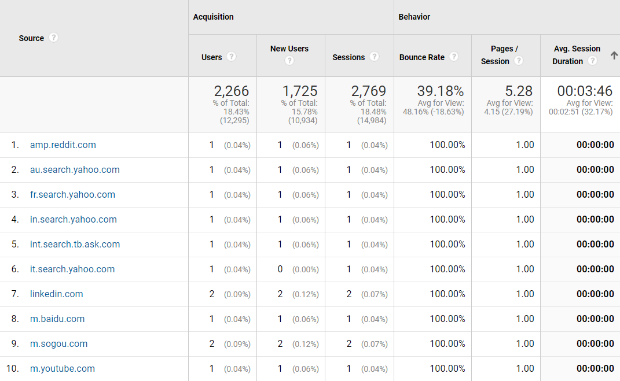This screenshot has height=381, width=620.
Task: Click the Source help question mark icon
Action: tap(53, 38)
